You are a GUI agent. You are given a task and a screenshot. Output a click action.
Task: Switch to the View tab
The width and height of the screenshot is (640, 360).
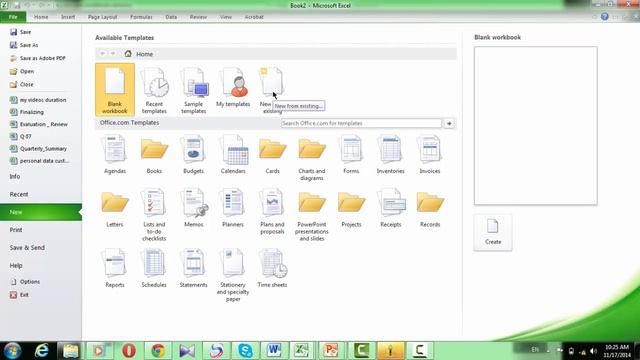click(226, 17)
